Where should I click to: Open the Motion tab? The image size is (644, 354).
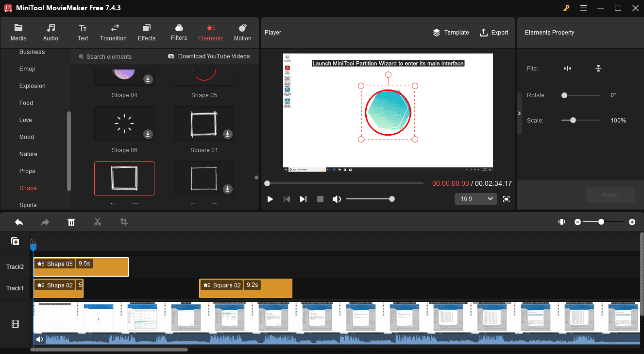coord(243,33)
